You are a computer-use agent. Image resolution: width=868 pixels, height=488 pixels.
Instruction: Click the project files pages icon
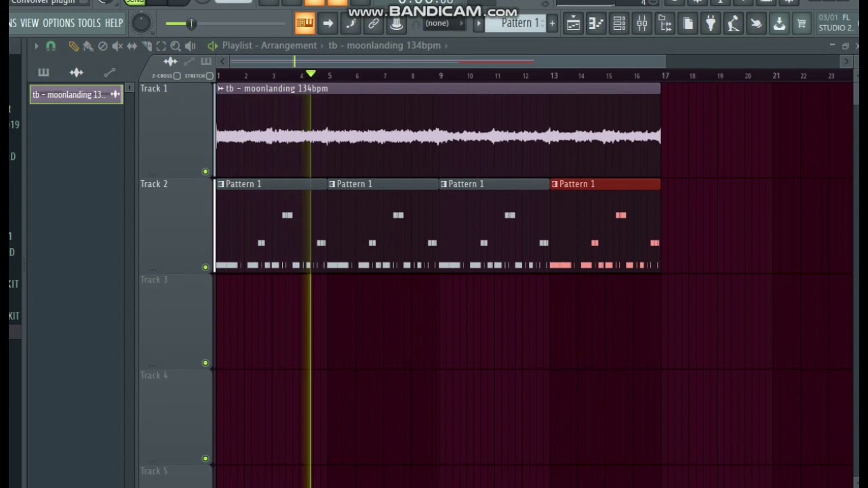(x=688, y=24)
